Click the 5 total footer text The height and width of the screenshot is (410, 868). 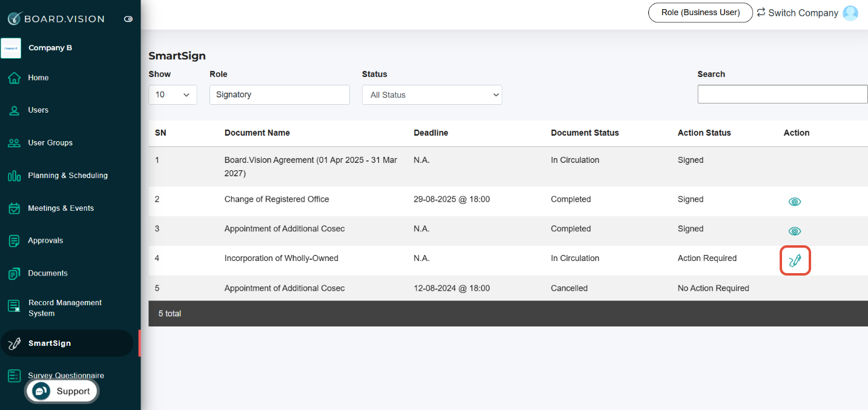(170, 314)
